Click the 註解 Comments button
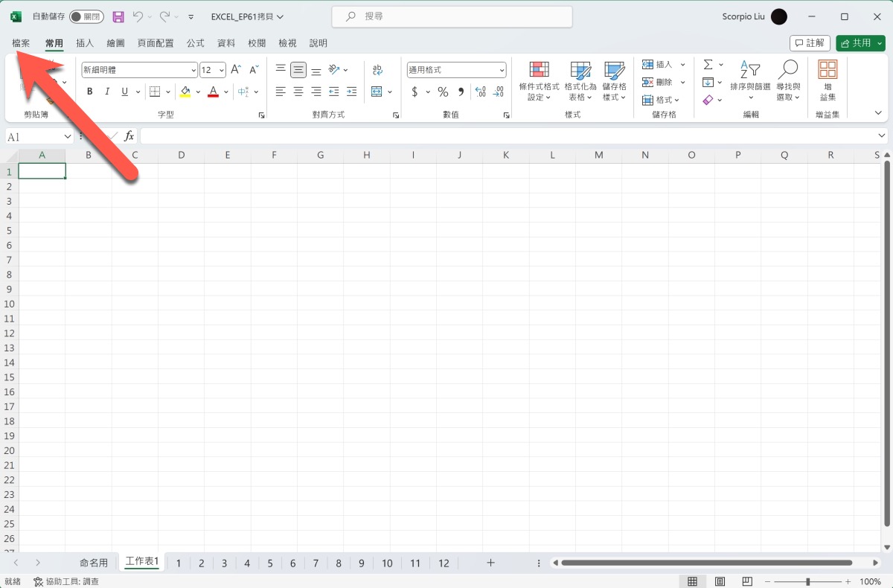The height and width of the screenshot is (588, 893). click(x=810, y=43)
